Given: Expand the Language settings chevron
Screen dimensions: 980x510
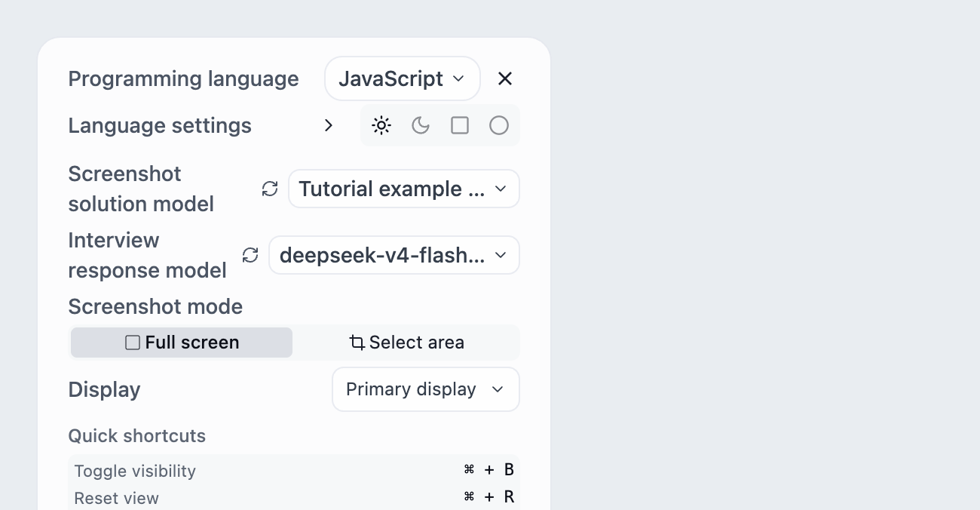Looking at the screenshot, I should [328, 125].
